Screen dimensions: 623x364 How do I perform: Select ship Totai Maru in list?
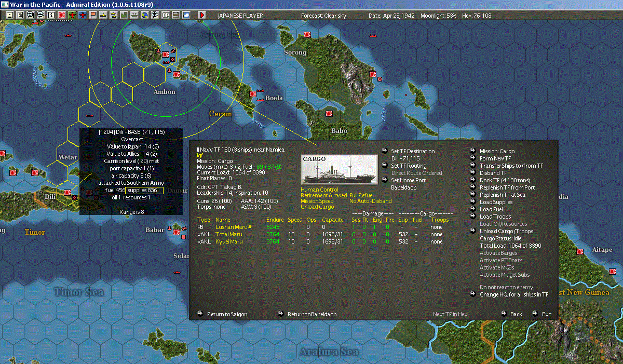tap(229, 234)
